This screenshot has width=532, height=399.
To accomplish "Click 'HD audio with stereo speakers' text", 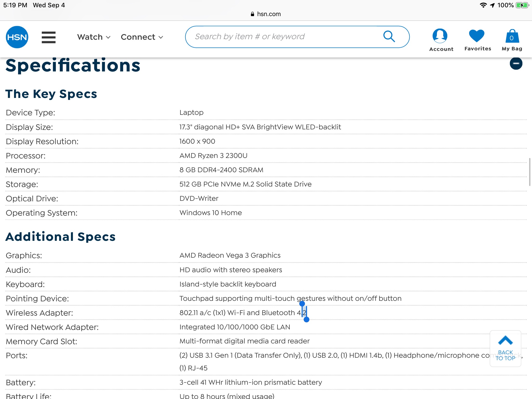I will [x=231, y=270].
